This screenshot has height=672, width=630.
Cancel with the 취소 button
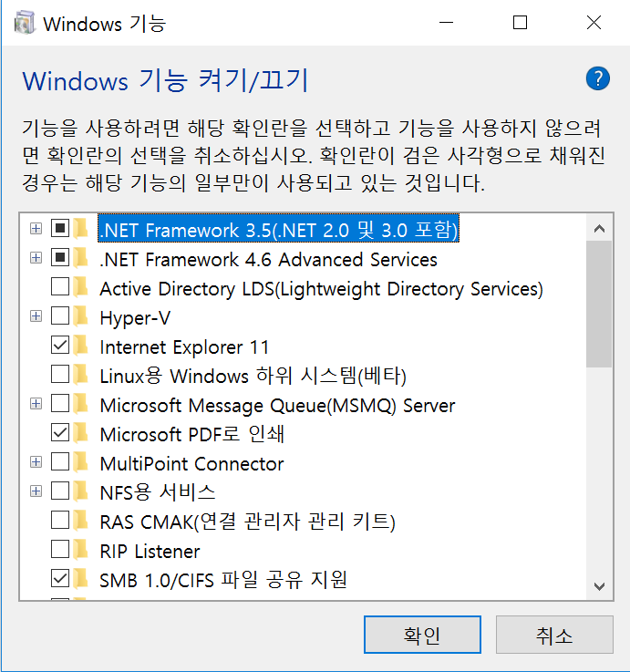tap(554, 635)
